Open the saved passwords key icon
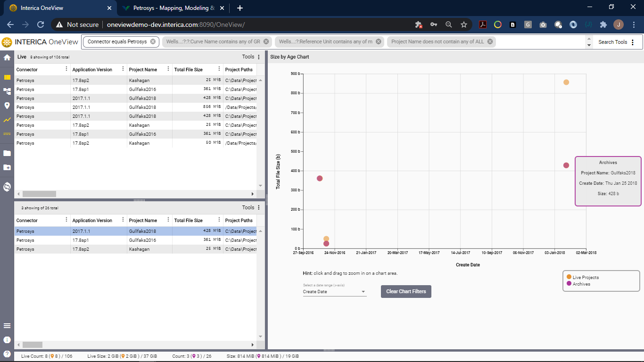 click(434, 25)
